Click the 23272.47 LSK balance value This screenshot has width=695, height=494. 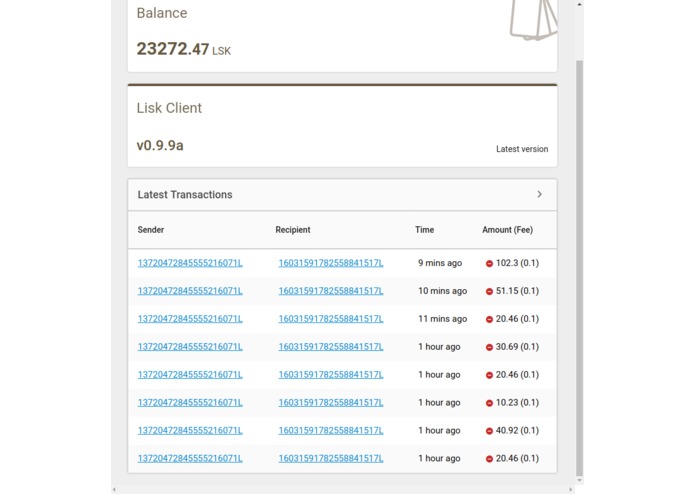(184, 49)
